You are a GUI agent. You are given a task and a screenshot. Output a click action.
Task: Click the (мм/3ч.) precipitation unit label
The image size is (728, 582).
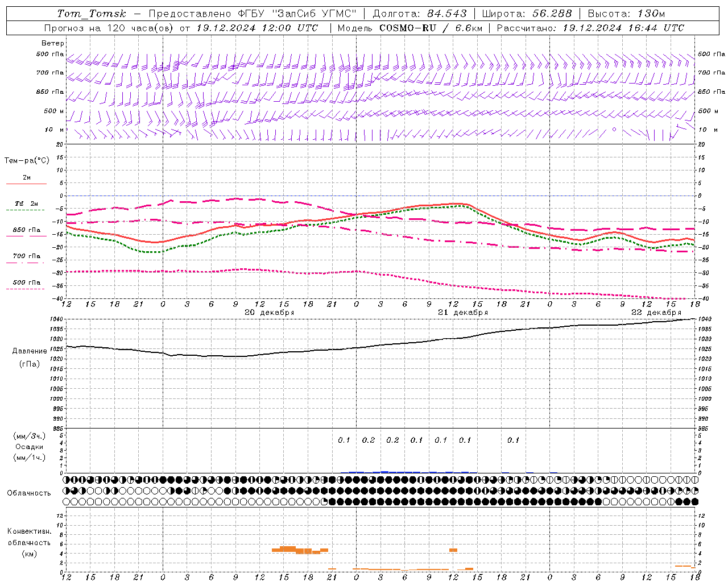(30, 436)
